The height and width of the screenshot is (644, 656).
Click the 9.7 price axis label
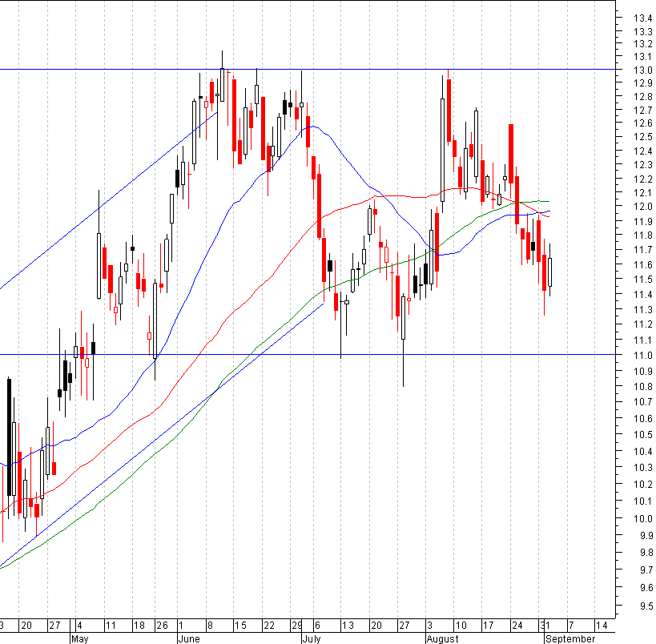pos(646,570)
